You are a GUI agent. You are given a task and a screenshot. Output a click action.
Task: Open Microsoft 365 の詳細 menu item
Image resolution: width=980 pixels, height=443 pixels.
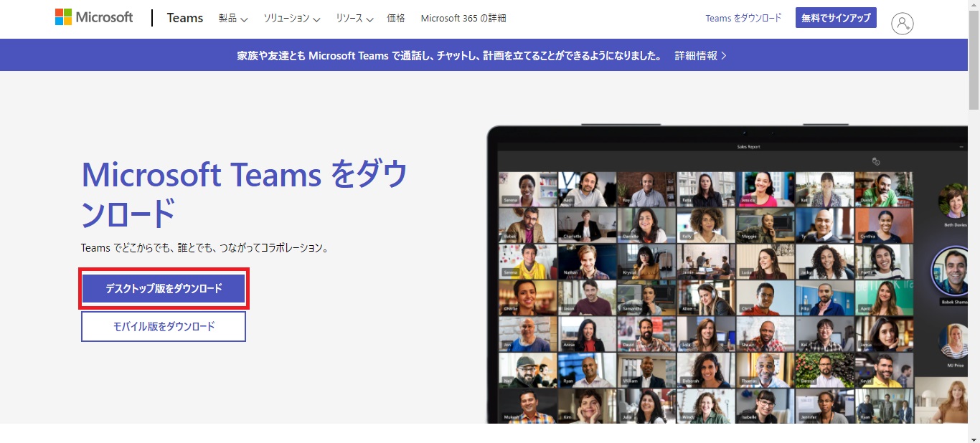(x=463, y=19)
